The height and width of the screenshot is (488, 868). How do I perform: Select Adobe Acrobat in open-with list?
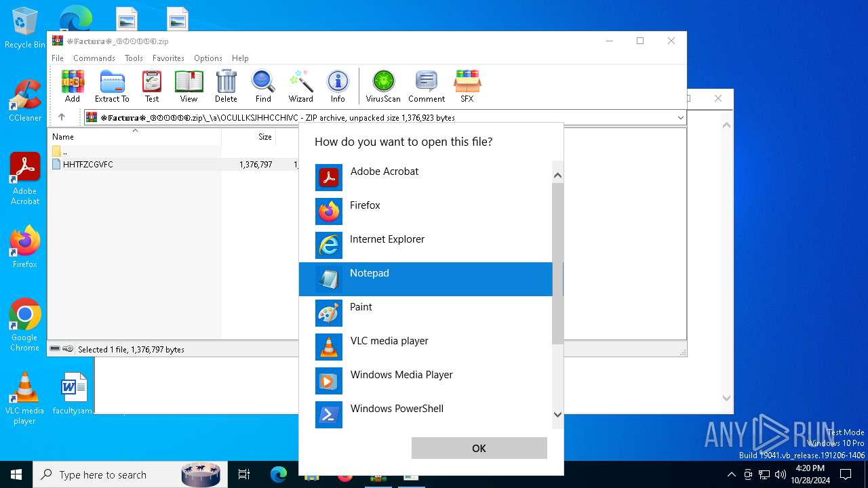(426, 178)
